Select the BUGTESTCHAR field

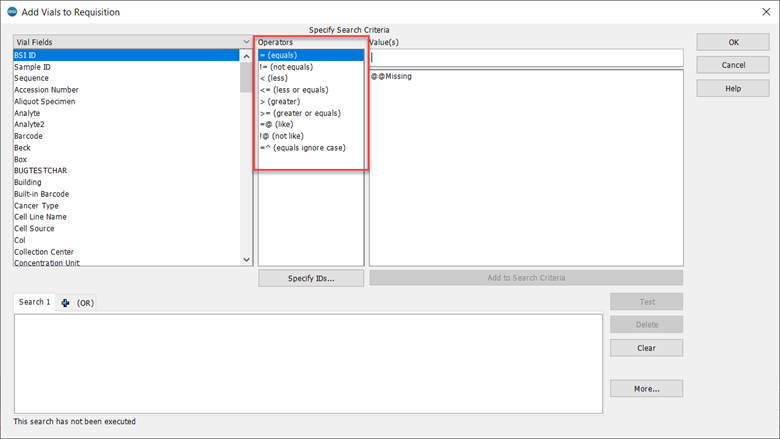pos(126,171)
